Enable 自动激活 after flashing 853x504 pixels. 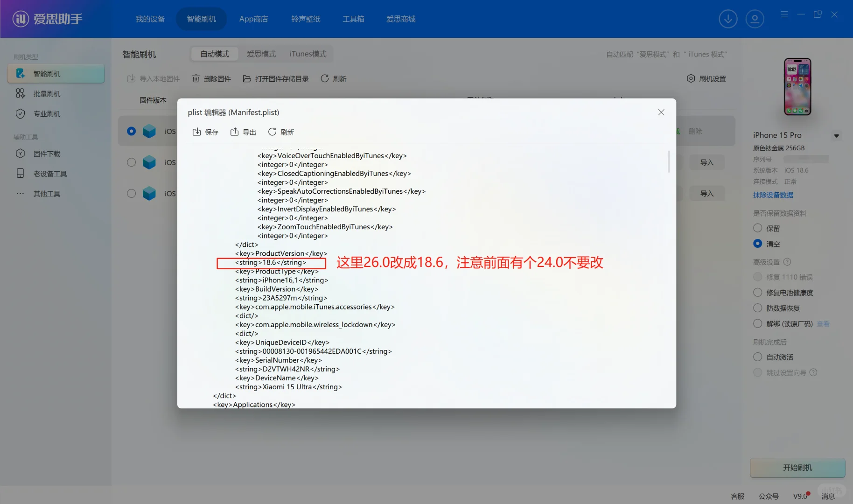[757, 357]
